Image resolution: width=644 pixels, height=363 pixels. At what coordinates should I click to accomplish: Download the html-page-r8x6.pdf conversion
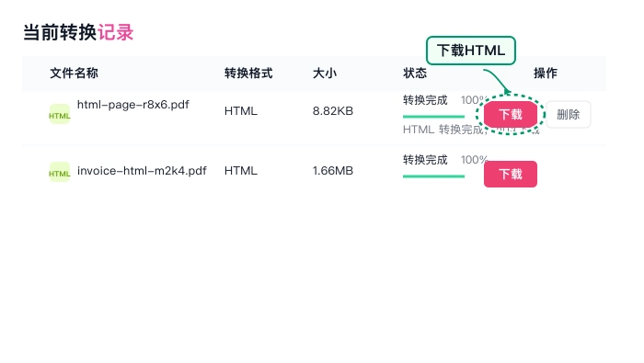(510, 115)
